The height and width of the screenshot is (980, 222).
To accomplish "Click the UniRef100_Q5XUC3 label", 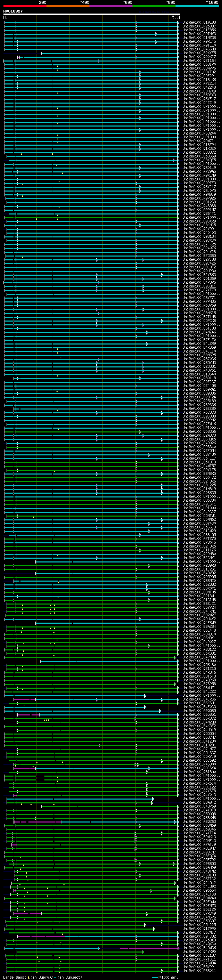I will (x=199, y=462).
